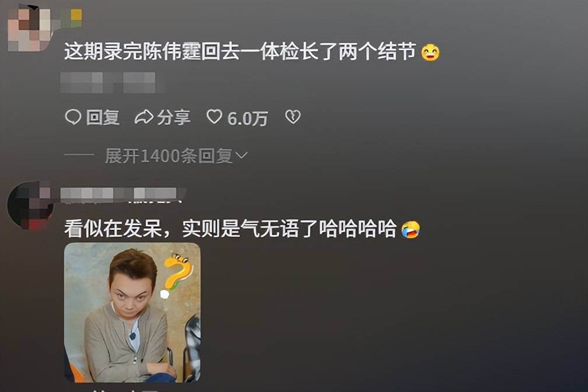This screenshot has height=392, width=588.
Task: Tap the 回复 label under first comment
Action: (x=103, y=118)
